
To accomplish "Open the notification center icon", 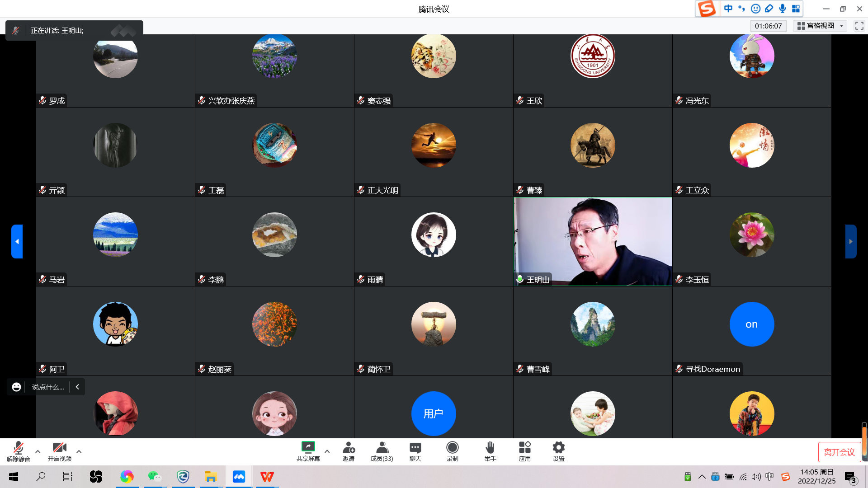I will (x=851, y=477).
